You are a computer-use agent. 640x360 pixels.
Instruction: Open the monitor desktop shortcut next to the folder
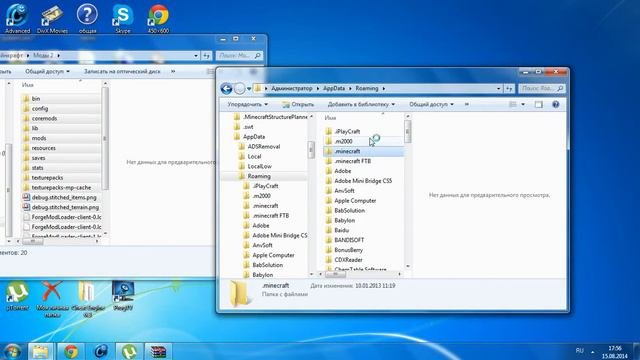pyautogui.click(x=123, y=296)
